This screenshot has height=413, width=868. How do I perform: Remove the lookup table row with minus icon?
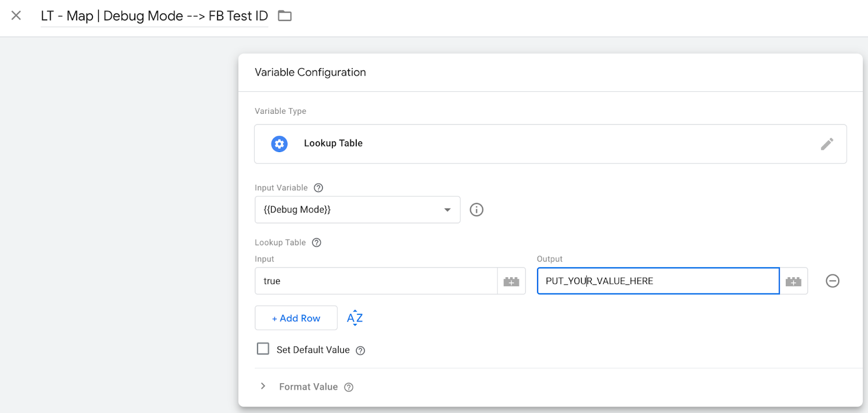tap(832, 281)
